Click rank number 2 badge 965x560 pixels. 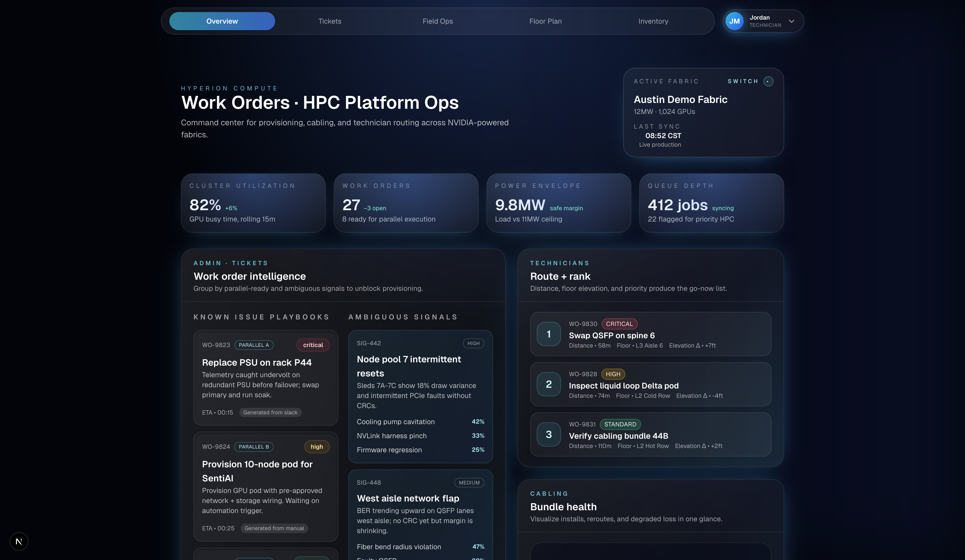click(548, 384)
